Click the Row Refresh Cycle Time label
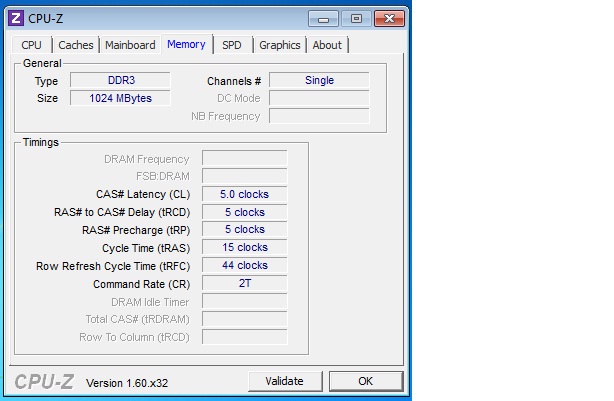The image size is (614, 401). tap(113, 266)
